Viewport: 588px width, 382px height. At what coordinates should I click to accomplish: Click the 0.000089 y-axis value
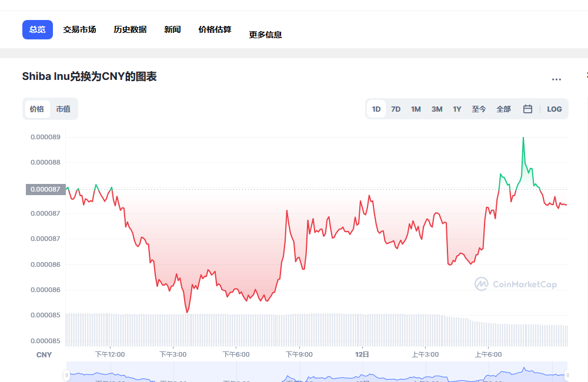click(x=45, y=137)
